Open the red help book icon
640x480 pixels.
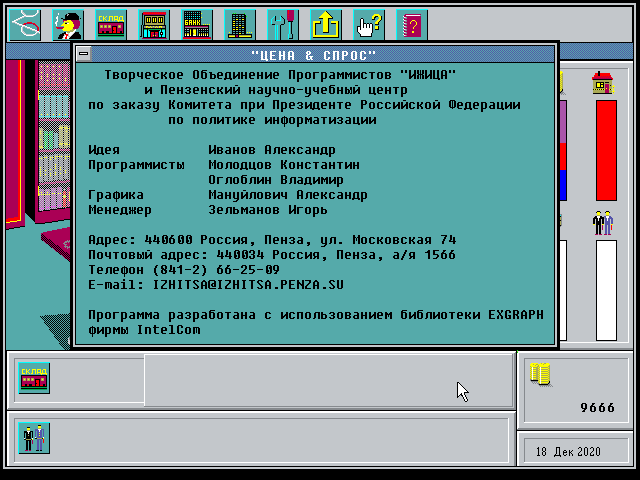click(412, 25)
